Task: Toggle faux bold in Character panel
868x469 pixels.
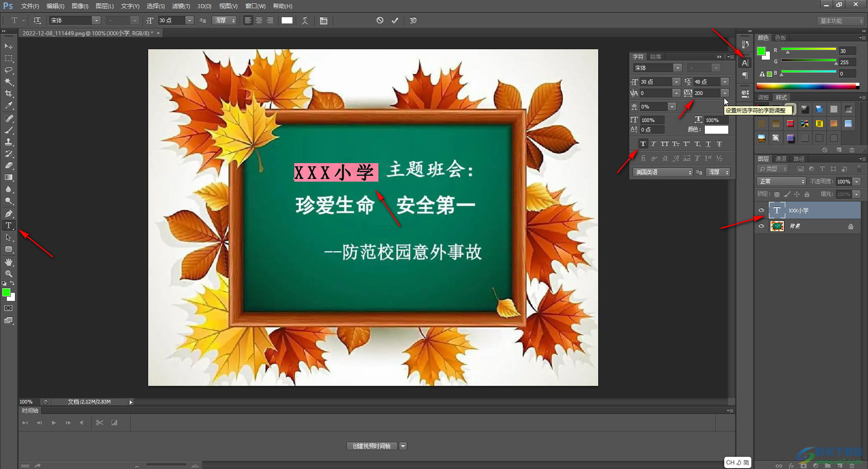Action: coord(643,144)
